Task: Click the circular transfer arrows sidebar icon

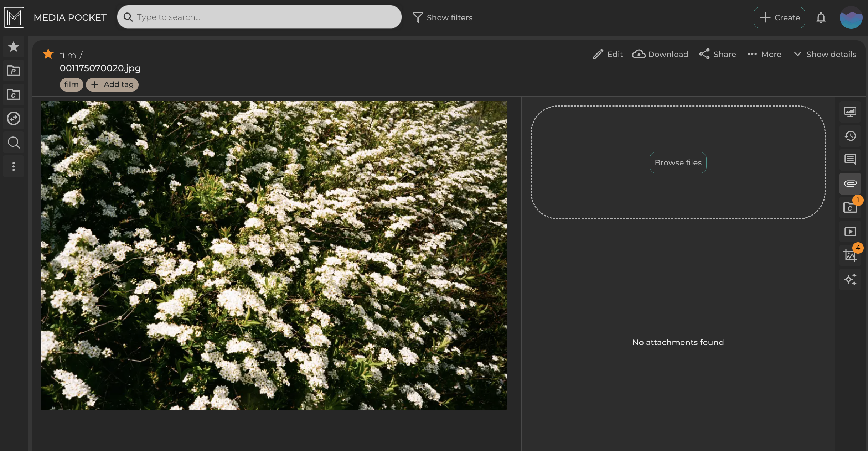Action: (x=14, y=118)
